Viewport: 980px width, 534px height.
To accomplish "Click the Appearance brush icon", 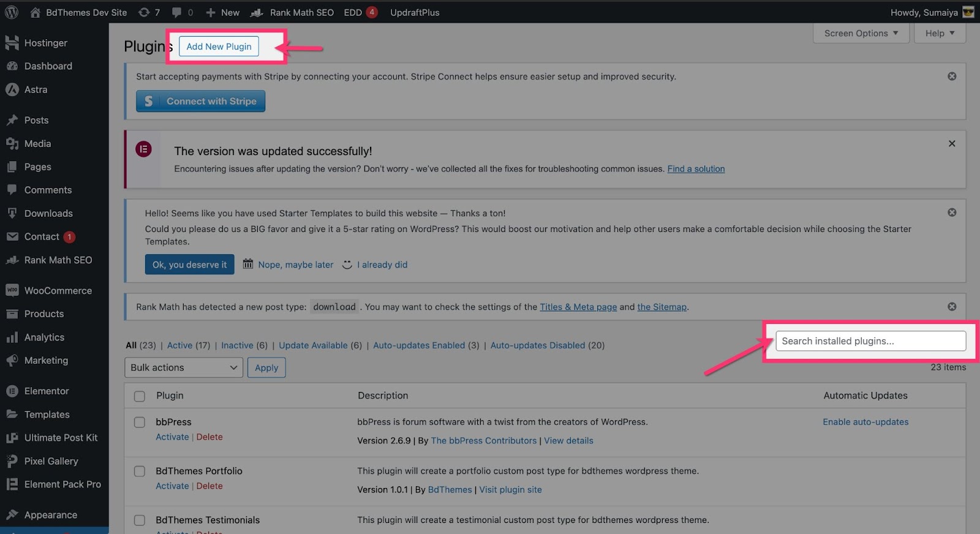I will tap(12, 514).
